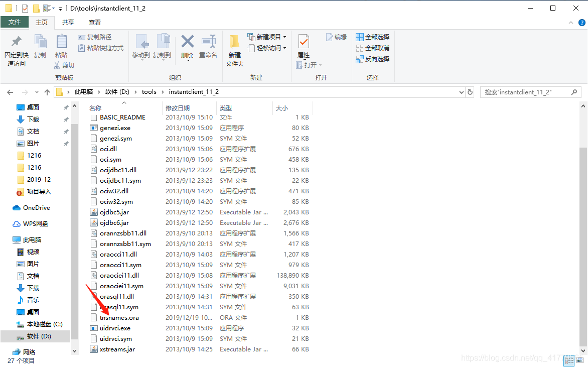The width and height of the screenshot is (588, 367).
Task: Switch to the View (查看) tab
Action: (94, 23)
